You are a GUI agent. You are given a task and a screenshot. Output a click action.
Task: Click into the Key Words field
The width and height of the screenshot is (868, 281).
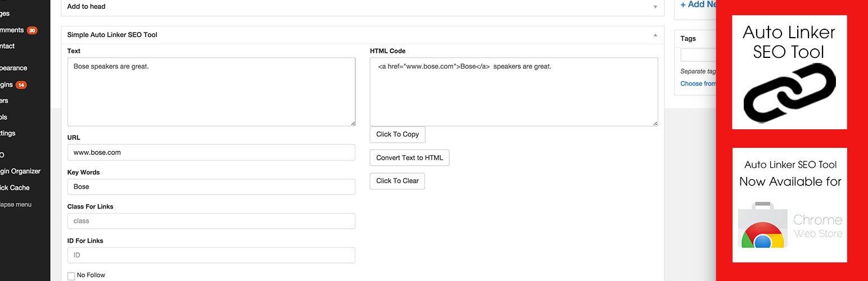point(211,187)
